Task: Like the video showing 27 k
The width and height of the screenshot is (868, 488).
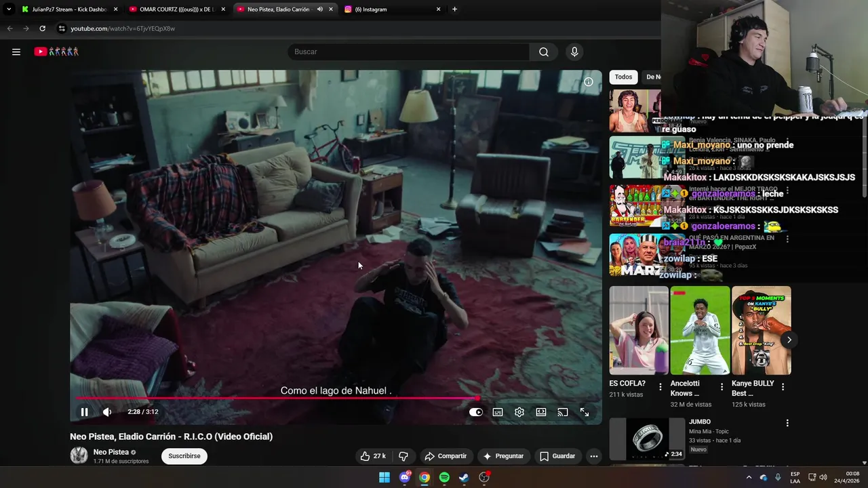Action: [373, 456]
